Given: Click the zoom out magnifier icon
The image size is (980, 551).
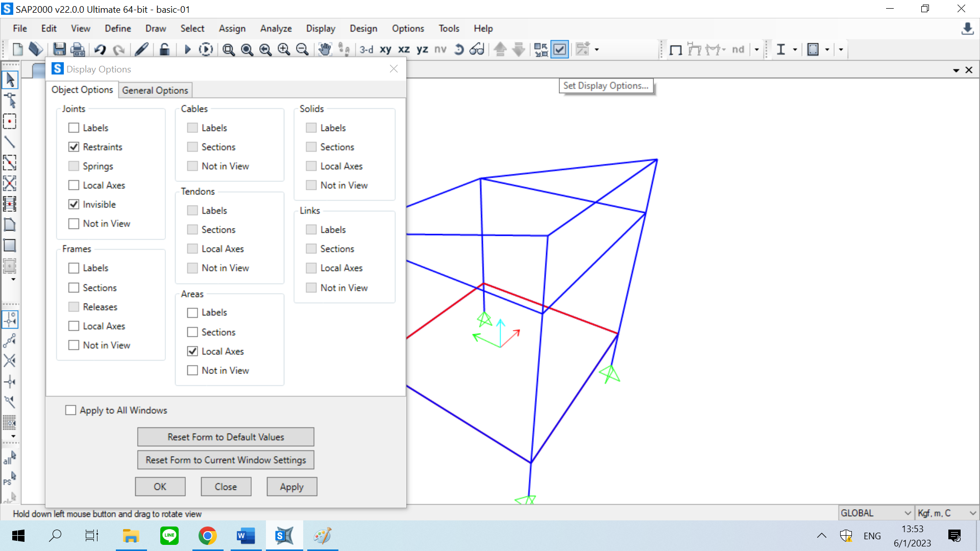Looking at the screenshot, I should coord(302,49).
